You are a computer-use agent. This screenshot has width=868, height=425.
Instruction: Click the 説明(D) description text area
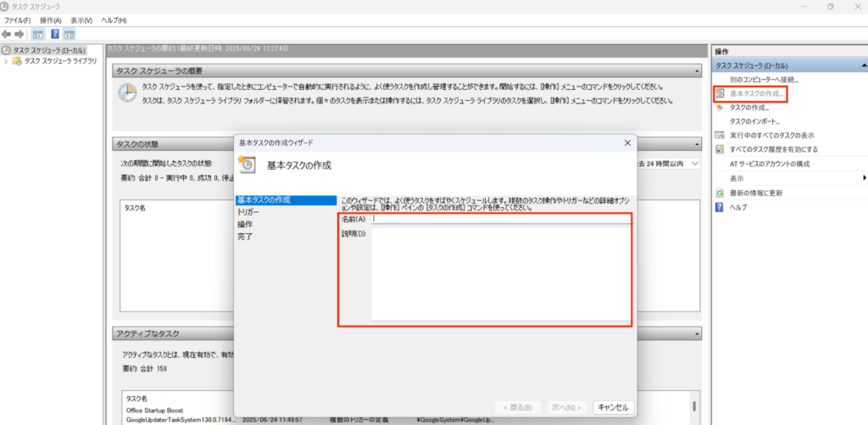501,274
